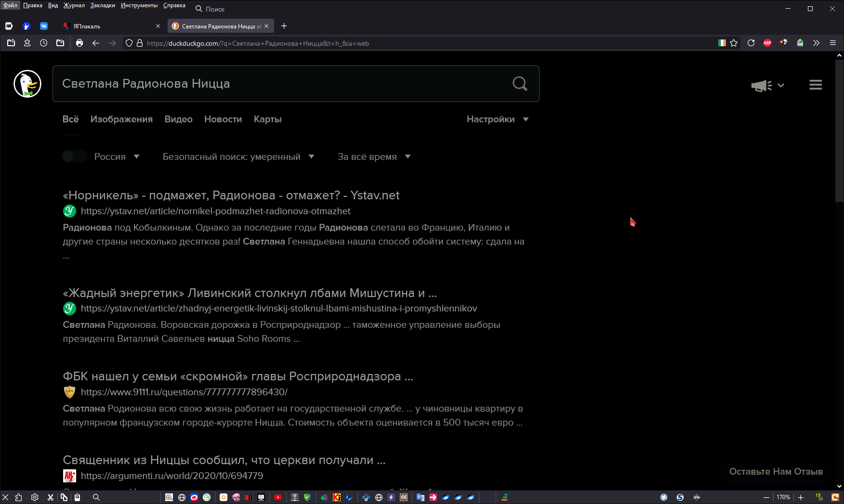The image size is (844, 504).
Task: Click the tracking protection shield icon
Action: tap(129, 43)
